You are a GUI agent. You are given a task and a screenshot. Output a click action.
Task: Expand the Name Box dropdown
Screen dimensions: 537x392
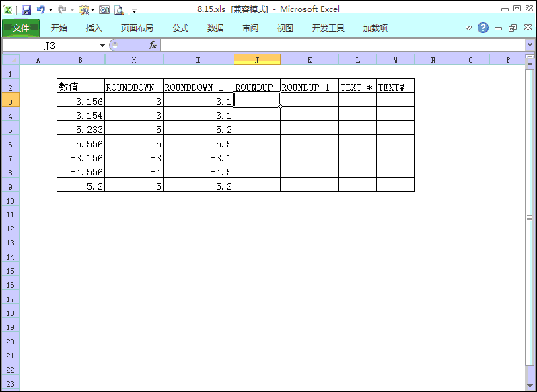click(x=102, y=46)
